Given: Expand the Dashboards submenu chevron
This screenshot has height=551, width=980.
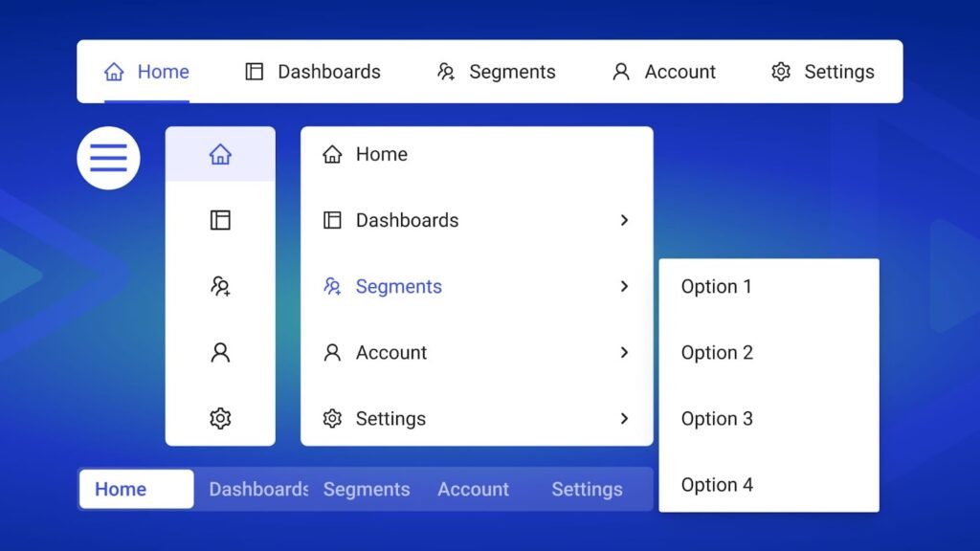Looking at the screenshot, I should [624, 220].
